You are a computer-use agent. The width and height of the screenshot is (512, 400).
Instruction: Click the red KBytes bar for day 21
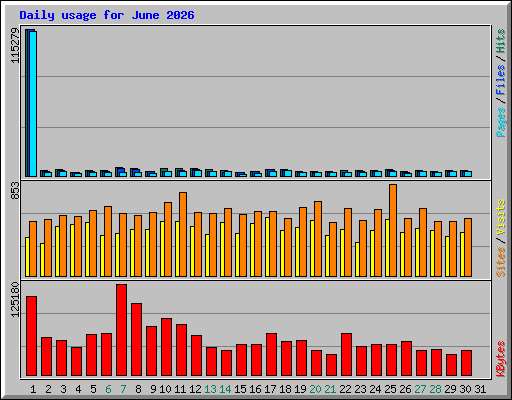(331, 365)
